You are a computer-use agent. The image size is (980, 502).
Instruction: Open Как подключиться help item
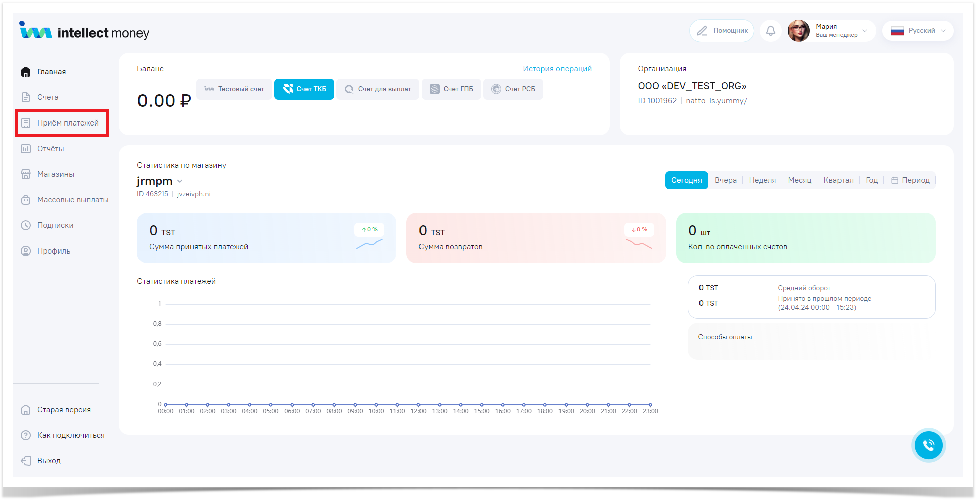click(70, 435)
